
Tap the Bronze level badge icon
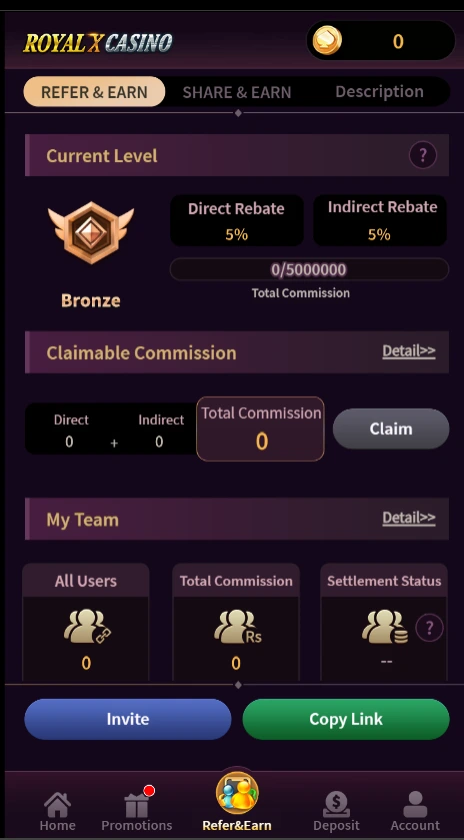click(x=91, y=232)
